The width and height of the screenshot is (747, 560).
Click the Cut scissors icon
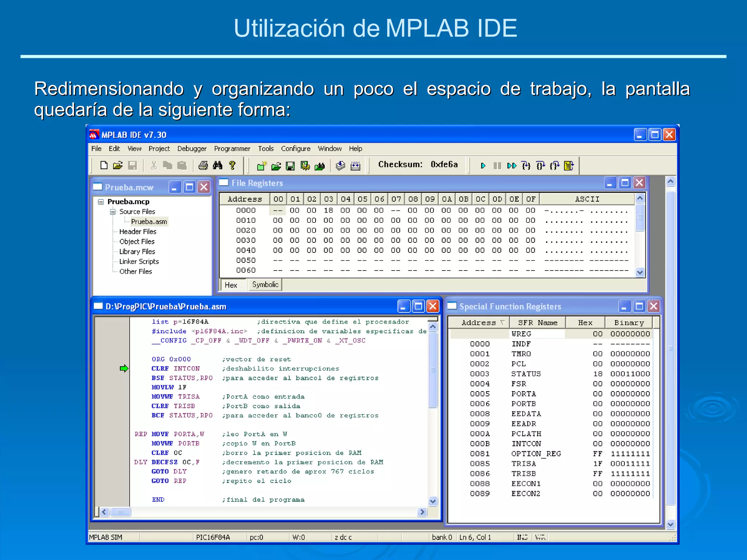[154, 166]
